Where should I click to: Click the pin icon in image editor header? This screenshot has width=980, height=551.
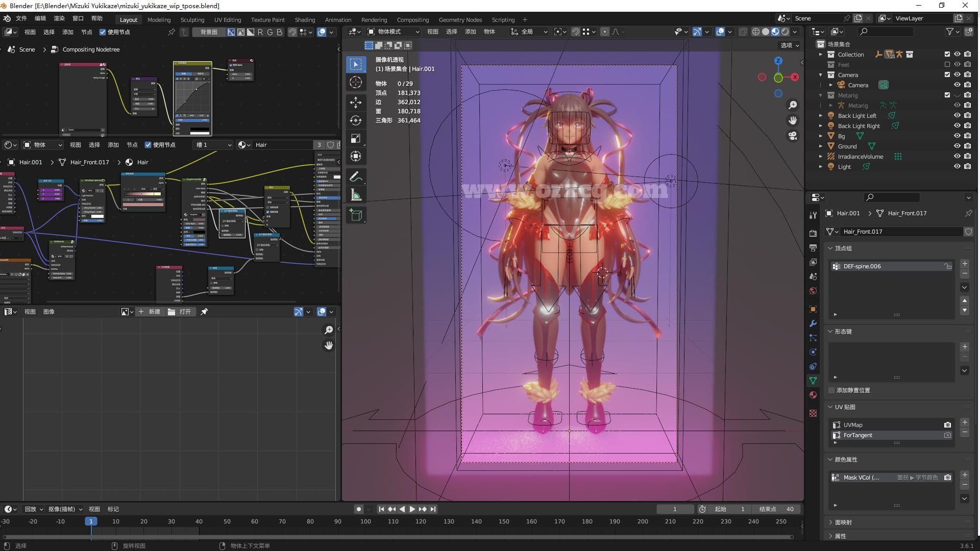click(x=204, y=312)
